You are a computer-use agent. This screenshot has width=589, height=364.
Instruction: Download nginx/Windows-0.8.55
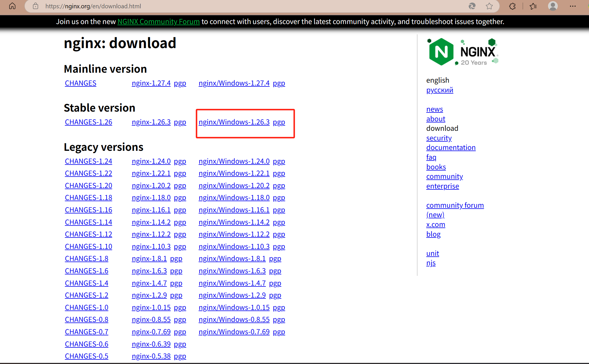[234, 319]
